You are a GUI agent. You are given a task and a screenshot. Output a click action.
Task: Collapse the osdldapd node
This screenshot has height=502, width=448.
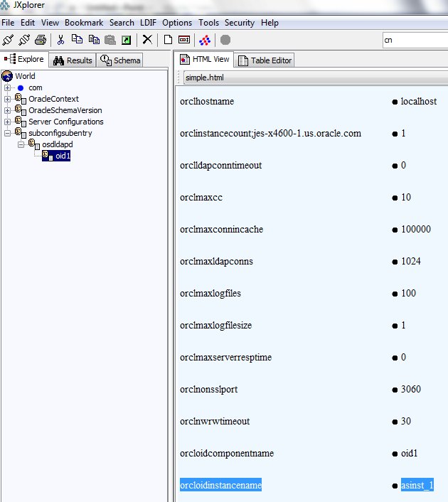pos(21,145)
